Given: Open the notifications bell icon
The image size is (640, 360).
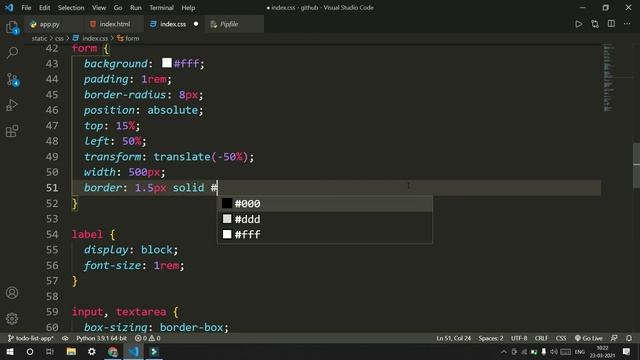Looking at the screenshot, I should tap(629, 338).
